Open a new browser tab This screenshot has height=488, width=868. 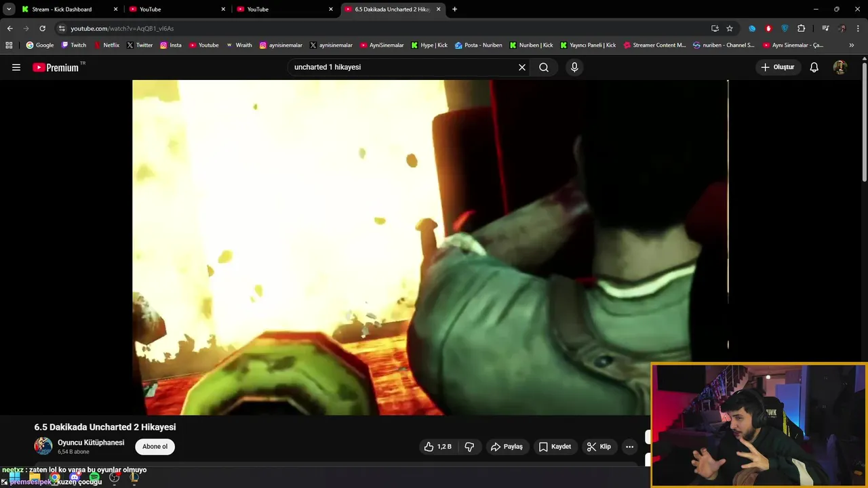[x=454, y=9]
